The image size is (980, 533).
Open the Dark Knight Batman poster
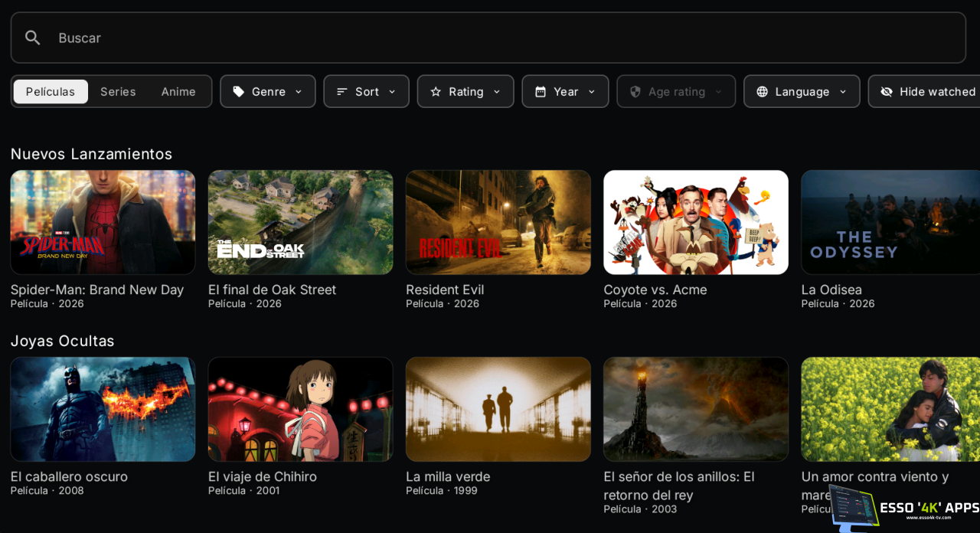[x=103, y=409]
